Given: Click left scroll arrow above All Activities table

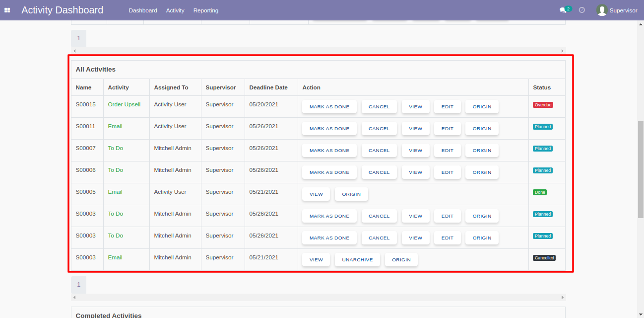Looking at the screenshot, I should point(74,51).
